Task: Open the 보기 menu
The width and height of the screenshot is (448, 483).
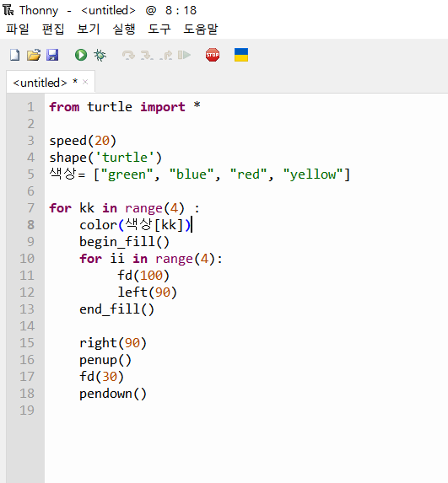Action: tap(89, 30)
